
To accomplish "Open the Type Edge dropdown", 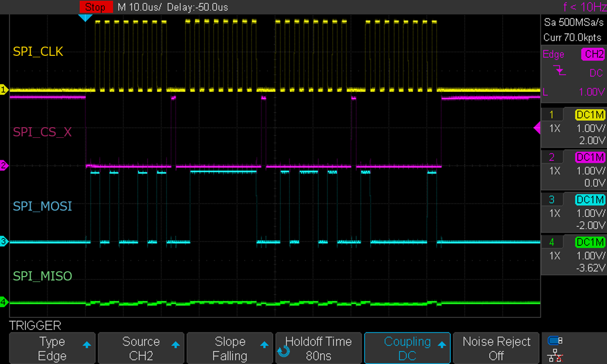I will click(52, 347).
